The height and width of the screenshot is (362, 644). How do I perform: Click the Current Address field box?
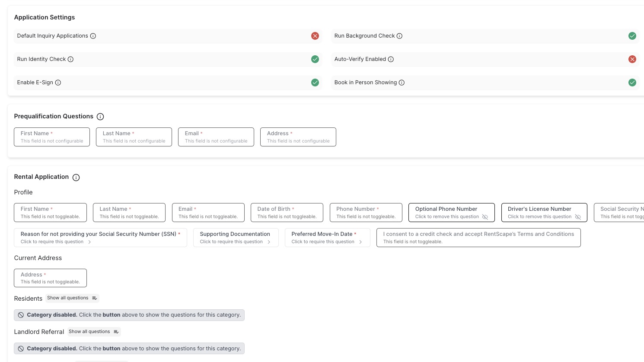[x=50, y=278]
